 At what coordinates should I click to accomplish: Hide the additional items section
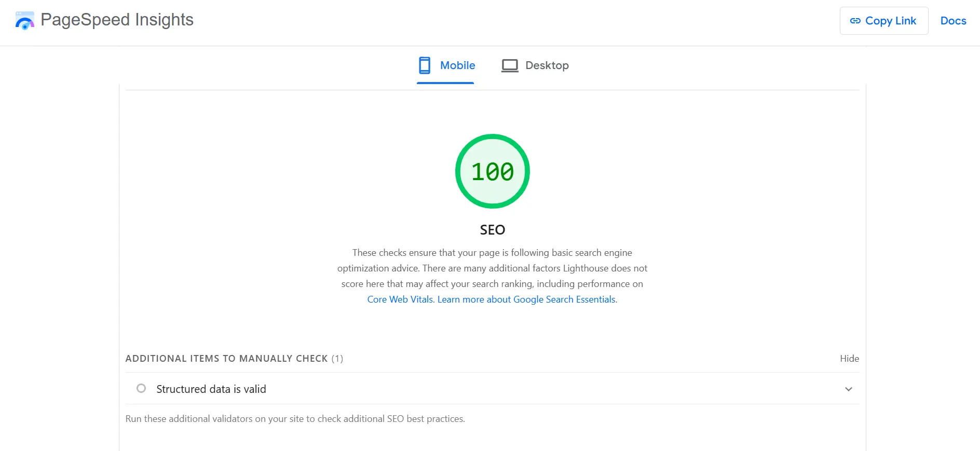[x=849, y=359]
